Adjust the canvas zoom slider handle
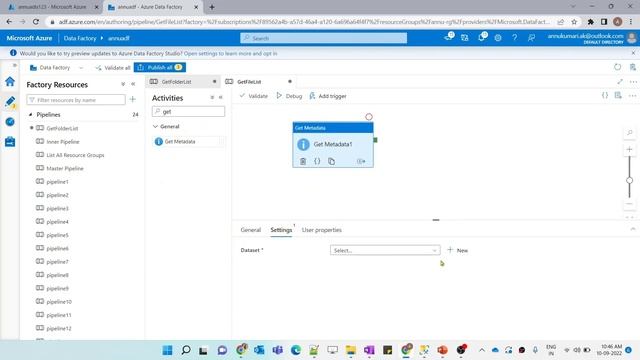Image resolution: width=640 pixels, height=360 pixels. point(629,180)
